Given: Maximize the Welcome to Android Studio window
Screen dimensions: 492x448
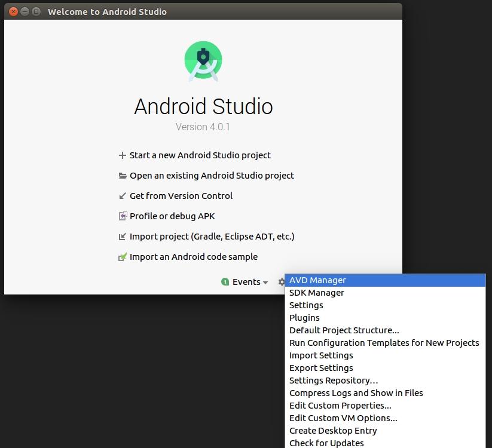Looking at the screenshot, I should point(36,11).
